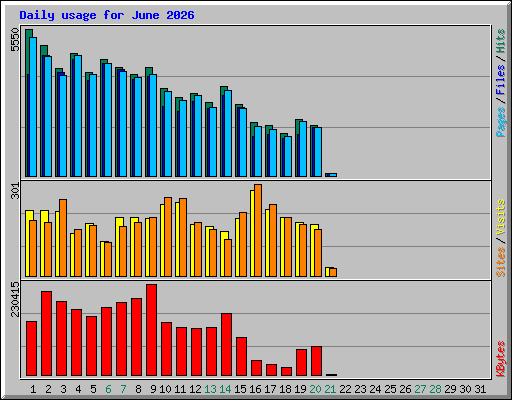Click day 3 label on x-axis
Image resolution: width=512 pixels, height=400 pixels.
[63, 389]
